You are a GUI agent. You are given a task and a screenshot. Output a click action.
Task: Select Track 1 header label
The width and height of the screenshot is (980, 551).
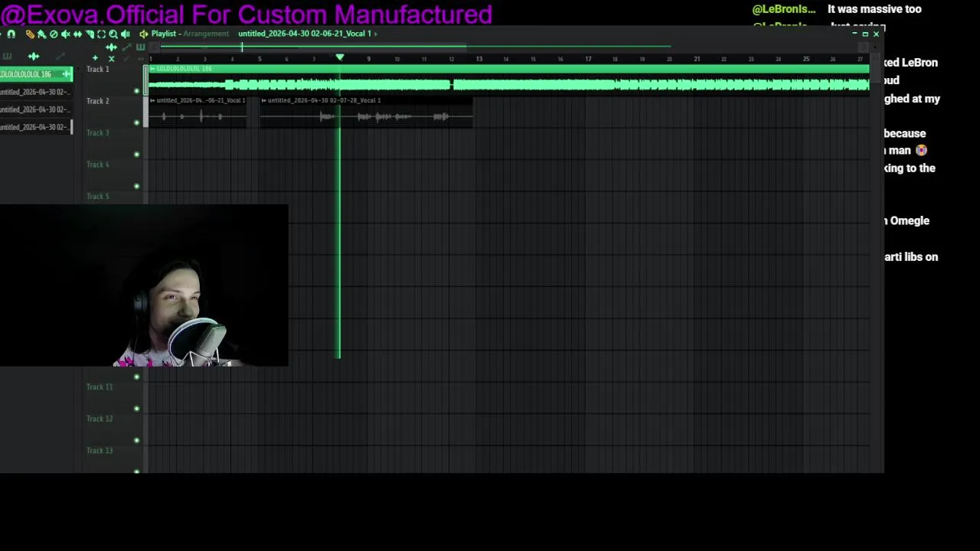(97, 70)
